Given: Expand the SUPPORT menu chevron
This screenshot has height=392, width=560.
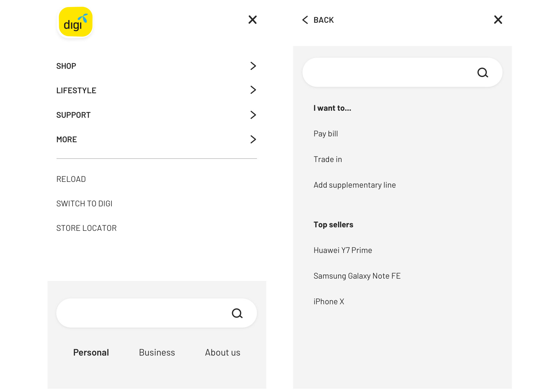Looking at the screenshot, I should click(x=253, y=115).
